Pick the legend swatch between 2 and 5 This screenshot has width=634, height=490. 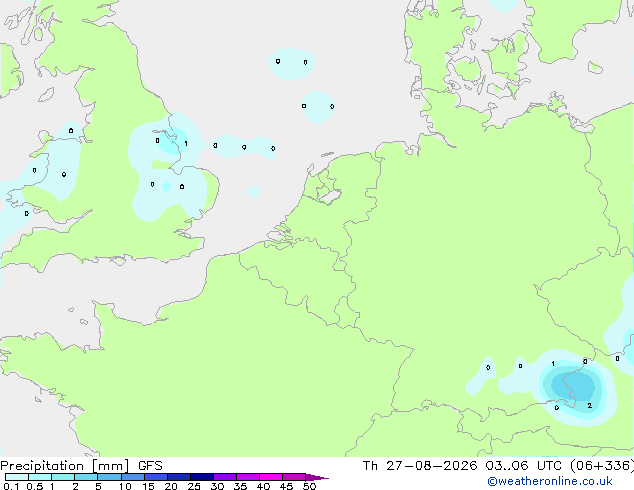coord(86,477)
